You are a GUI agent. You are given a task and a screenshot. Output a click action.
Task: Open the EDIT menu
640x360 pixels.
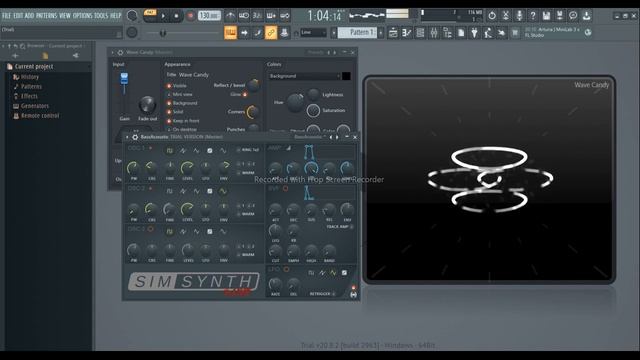(x=18, y=16)
